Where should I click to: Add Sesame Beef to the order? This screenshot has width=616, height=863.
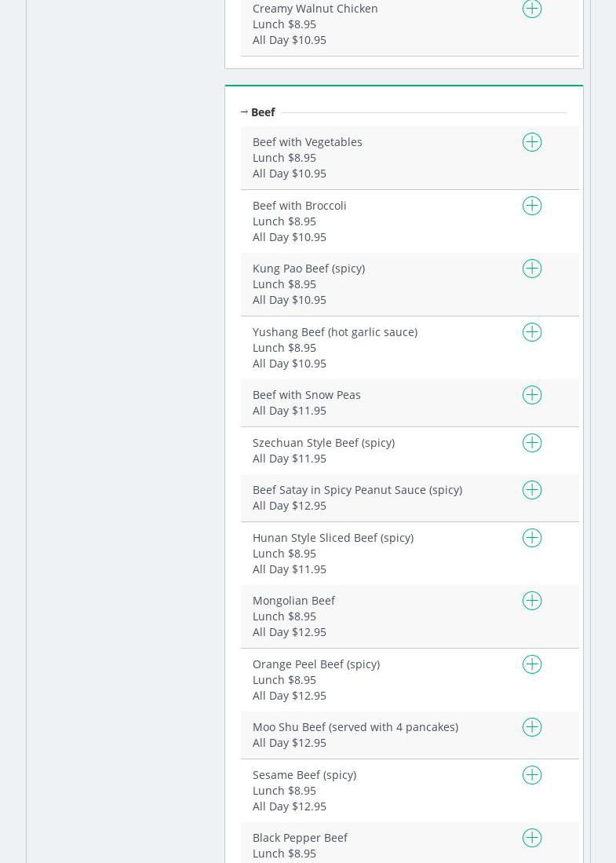(x=532, y=775)
